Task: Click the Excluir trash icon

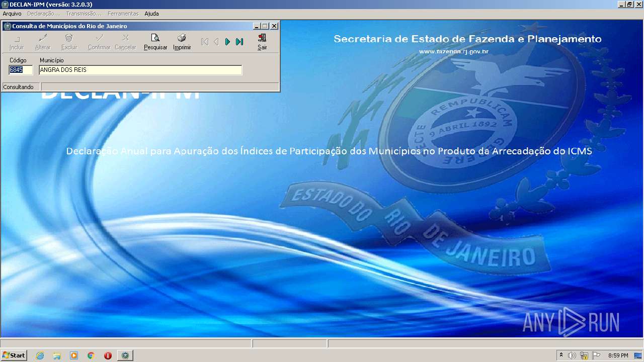Action: click(69, 42)
